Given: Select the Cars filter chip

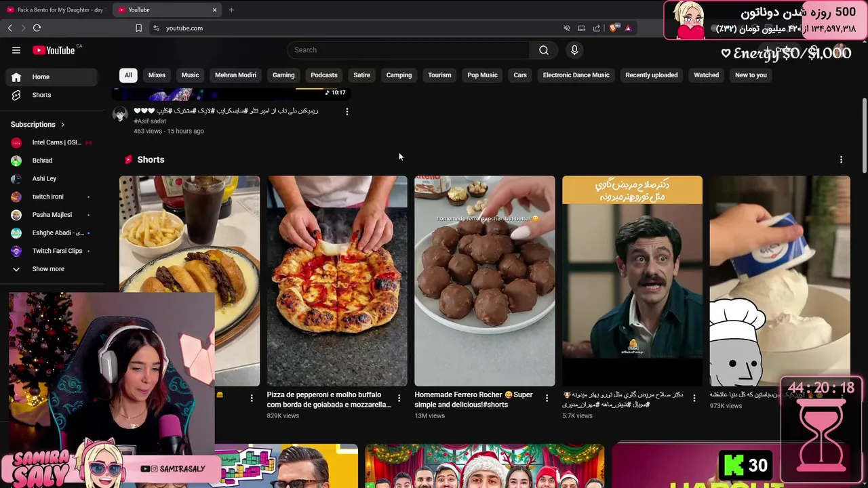Looking at the screenshot, I should [520, 75].
